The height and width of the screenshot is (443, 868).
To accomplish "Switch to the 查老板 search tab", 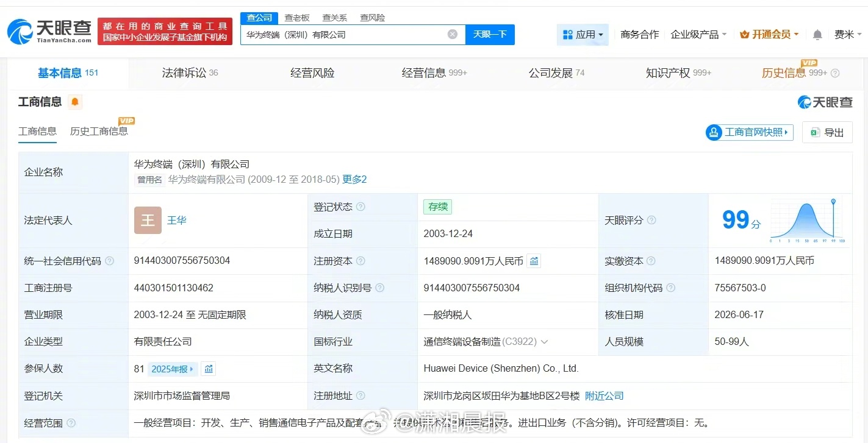I will 297,18.
